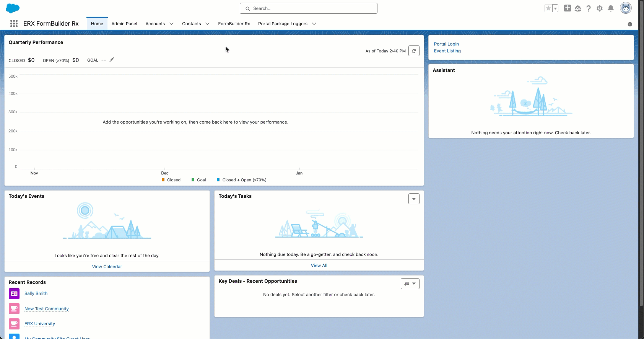
Task: Refresh the Quarterly Performance chart
Action: pyautogui.click(x=414, y=51)
